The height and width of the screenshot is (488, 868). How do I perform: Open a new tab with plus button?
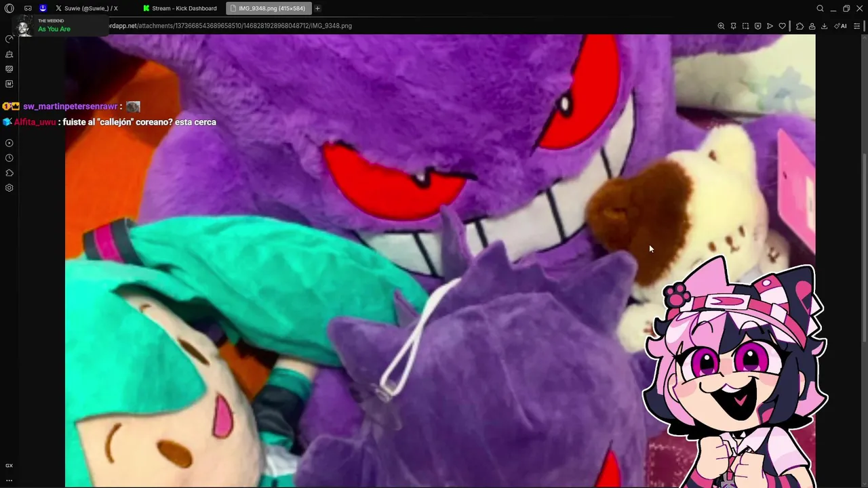pos(317,9)
